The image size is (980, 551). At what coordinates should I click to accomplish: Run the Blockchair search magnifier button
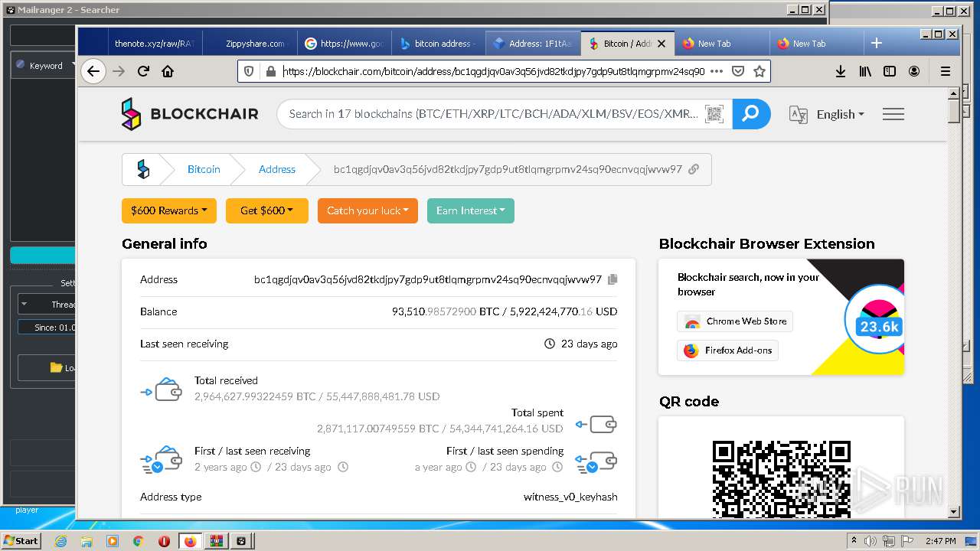751,114
